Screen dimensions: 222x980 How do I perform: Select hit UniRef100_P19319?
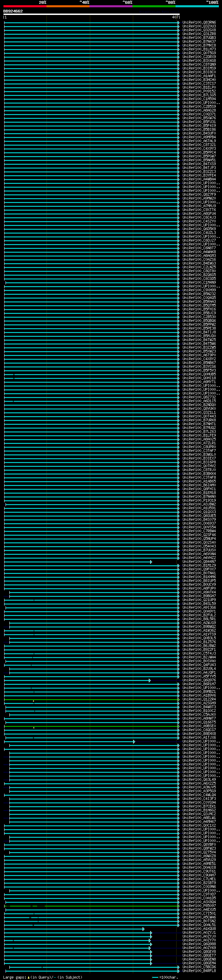click(x=199, y=501)
